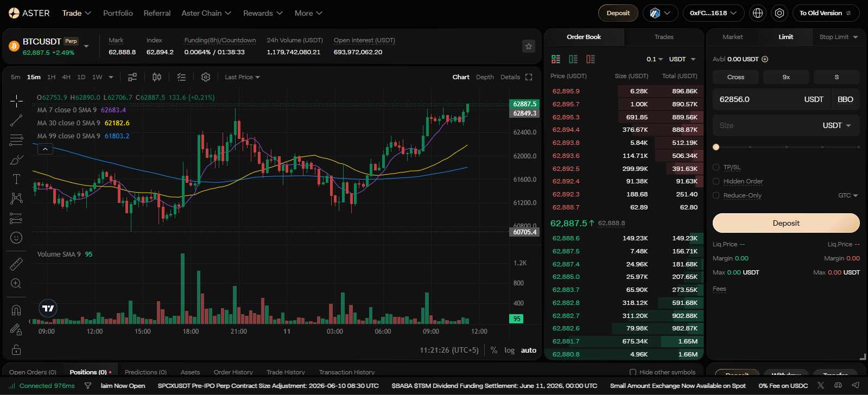Select the crosshair cursor tool
The image size is (868, 395).
pos(16,101)
